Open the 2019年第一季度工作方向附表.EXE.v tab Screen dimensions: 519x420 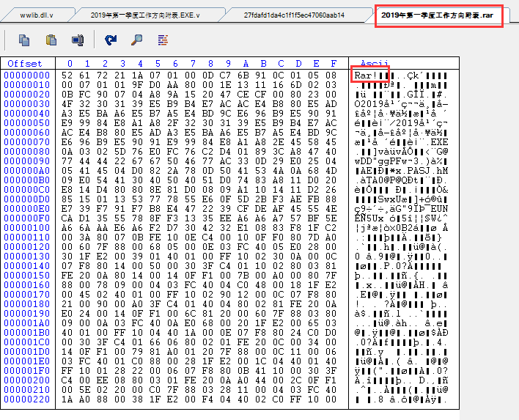(x=144, y=15)
